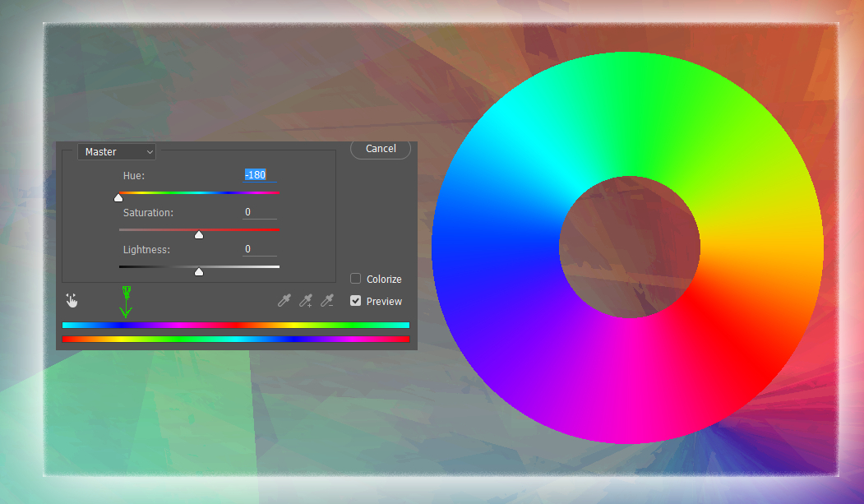
Task: Click the Hue value field showing -180
Action: (260, 175)
